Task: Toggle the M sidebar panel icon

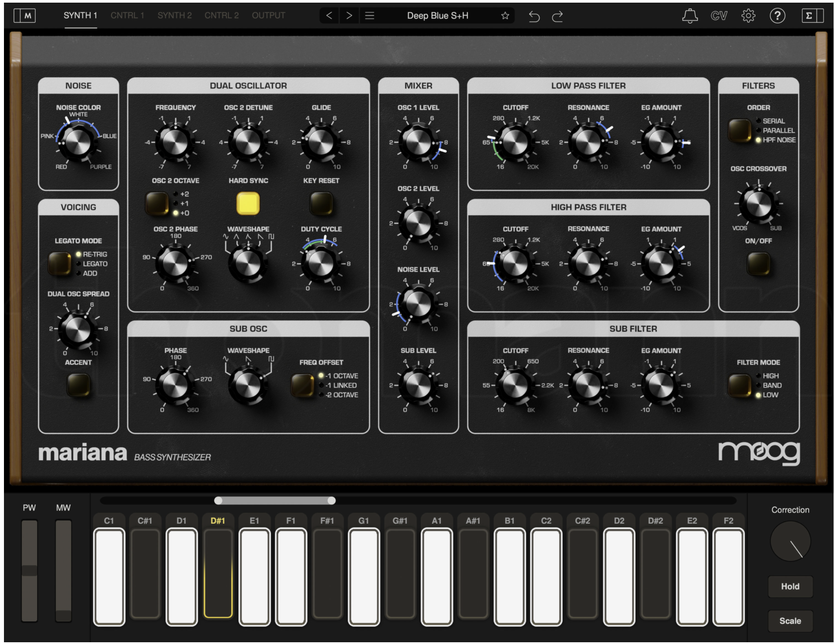Action: (24, 16)
